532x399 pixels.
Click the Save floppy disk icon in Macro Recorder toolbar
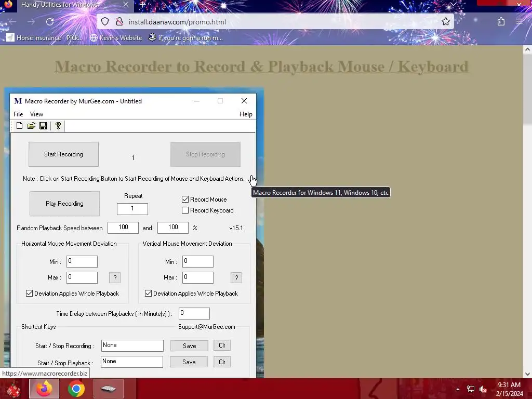point(43,126)
